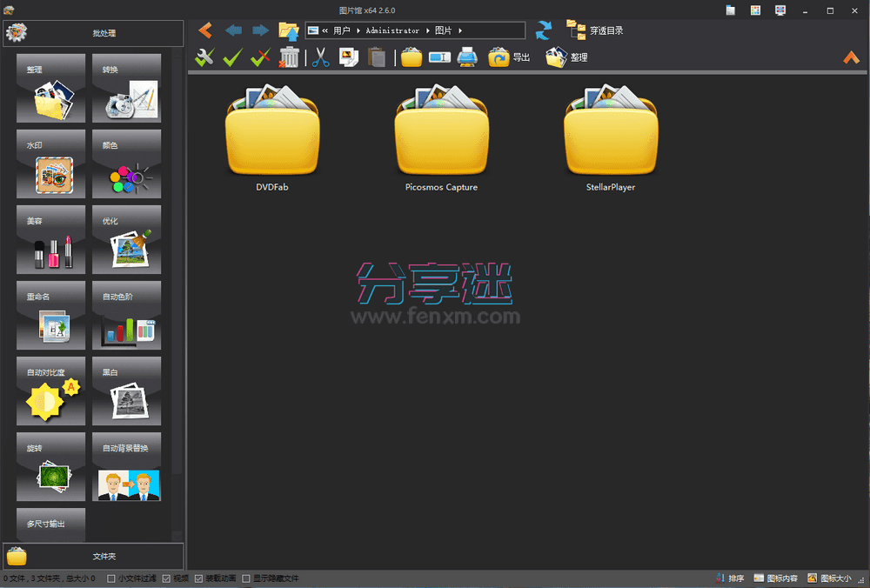Collapse the toolbar using the orange up arrow

(x=852, y=57)
